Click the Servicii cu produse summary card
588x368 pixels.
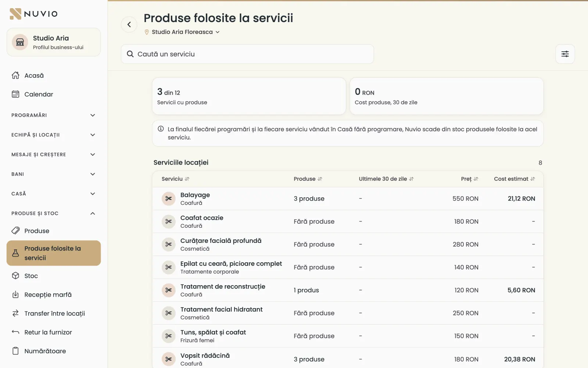tap(249, 96)
